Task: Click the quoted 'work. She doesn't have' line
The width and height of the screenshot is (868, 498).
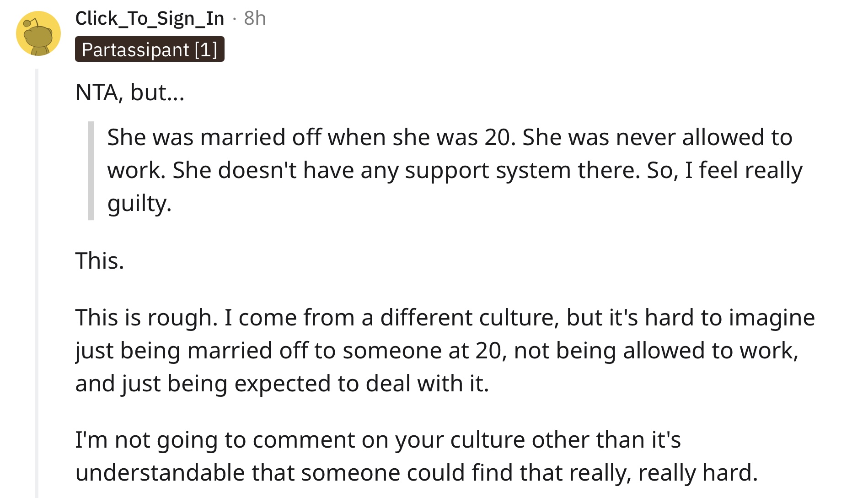Action: click(455, 170)
